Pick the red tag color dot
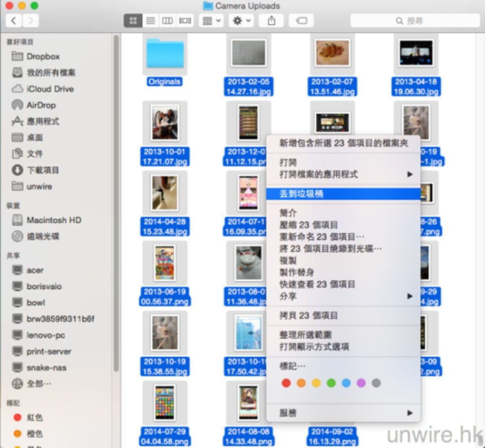The width and height of the screenshot is (485, 448). click(286, 383)
